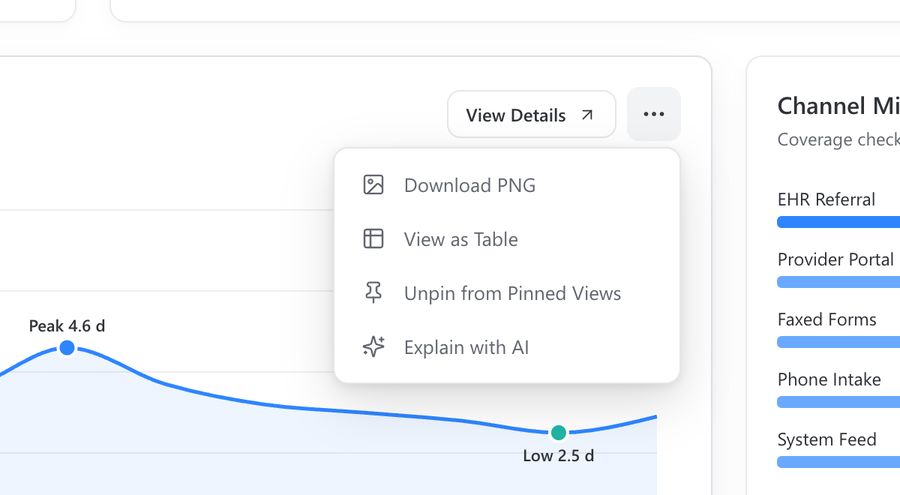Click the View Details button
Screen dimensions: 900x495
click(532, 114)
